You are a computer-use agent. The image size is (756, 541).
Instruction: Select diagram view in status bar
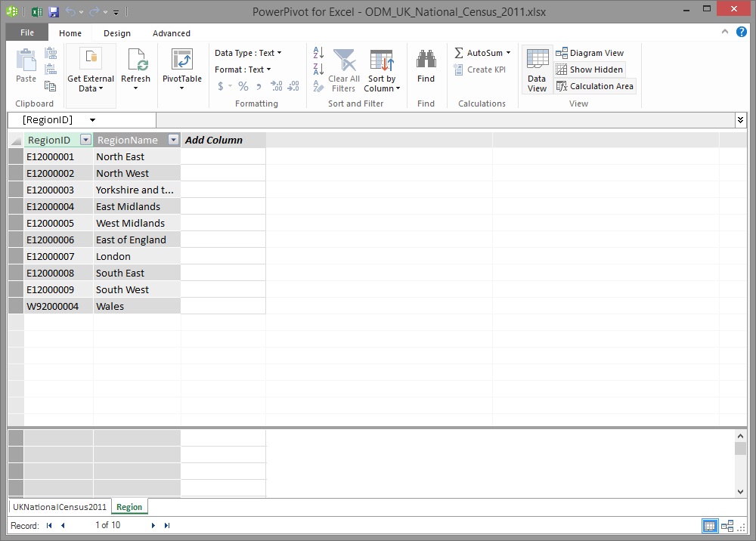727,526
